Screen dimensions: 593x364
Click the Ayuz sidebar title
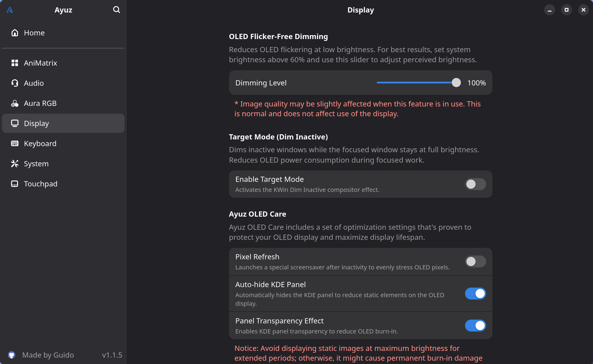pyautogui.click(x=63, y=10)
